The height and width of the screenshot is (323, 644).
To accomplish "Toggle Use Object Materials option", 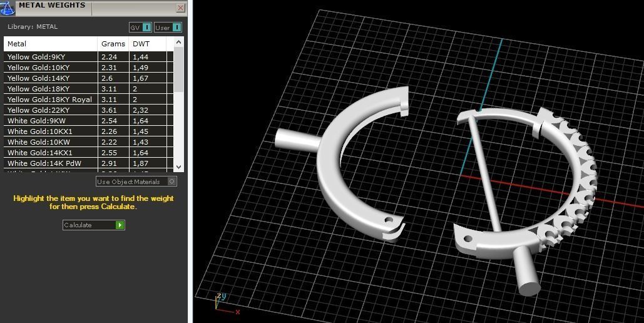I will pyautogui.click(x=136, y=182).
